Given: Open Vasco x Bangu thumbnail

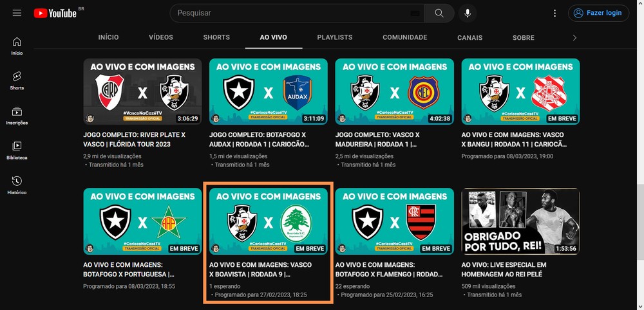Looking at the screenshot, I should point(521,91).
